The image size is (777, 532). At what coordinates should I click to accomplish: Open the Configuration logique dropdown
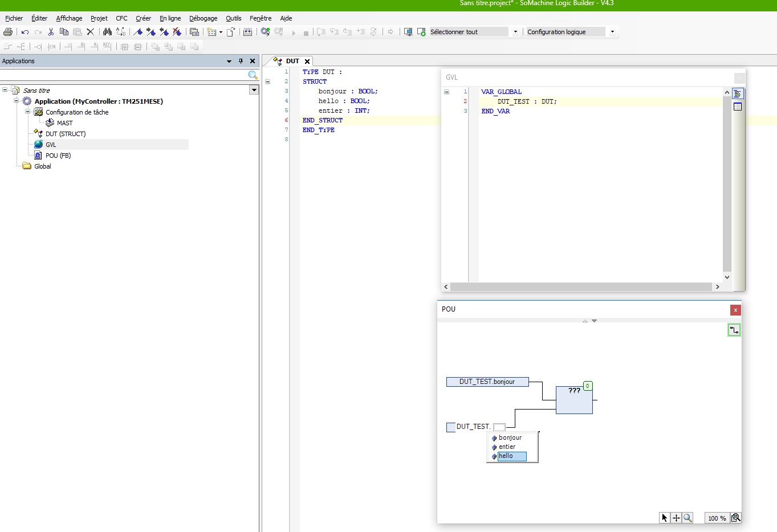pos(612,32)
